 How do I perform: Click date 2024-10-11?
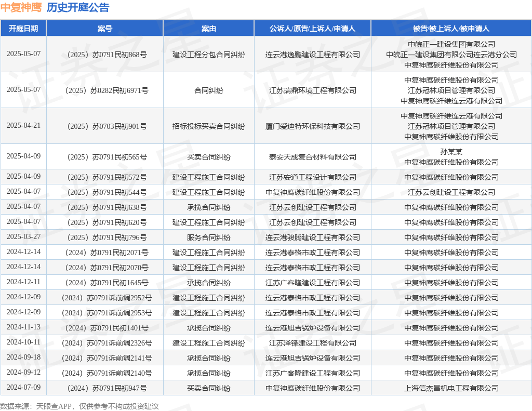[23, 342]
